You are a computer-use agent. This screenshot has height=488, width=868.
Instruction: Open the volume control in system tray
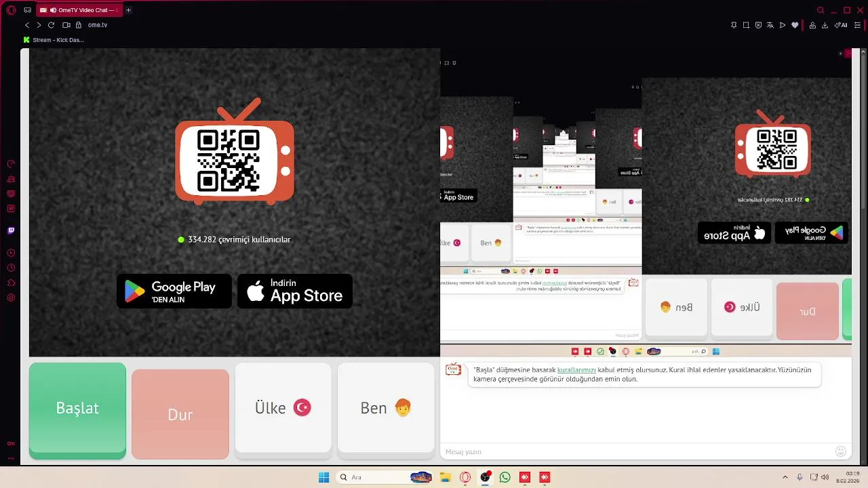825,477
